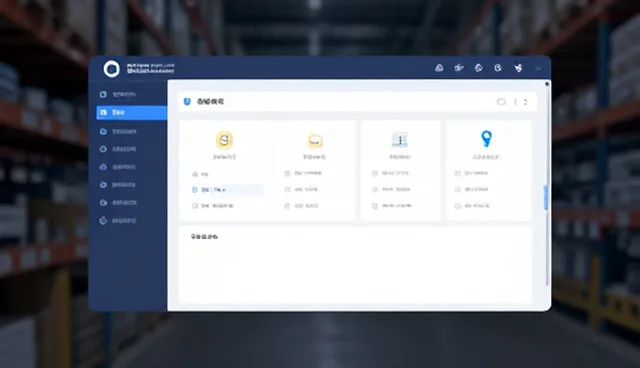
Task: Click the rounded rectangle icon in the content header
Action: click(501, 102)
